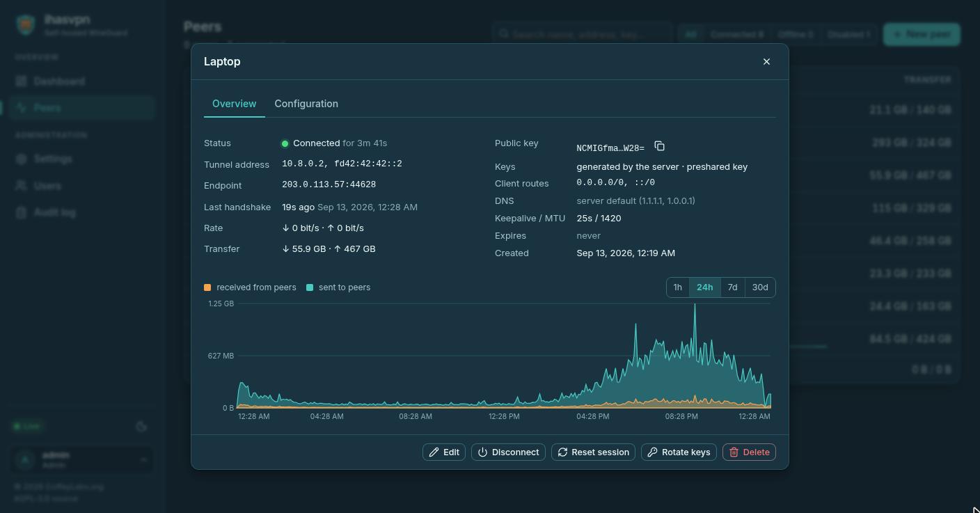Click the tunnel address 10.8.0.2, fd42:42:42::2
The height and width of the screenshot is (513, 980).
[342, 164]
